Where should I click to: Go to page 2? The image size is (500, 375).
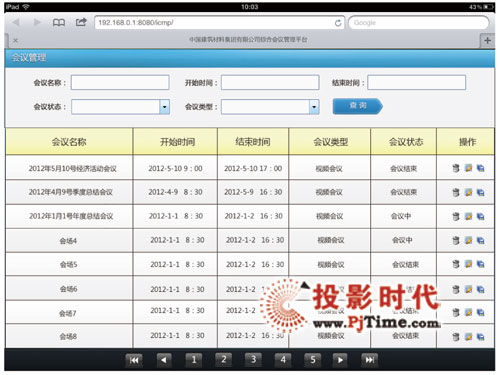pos(224,360)
